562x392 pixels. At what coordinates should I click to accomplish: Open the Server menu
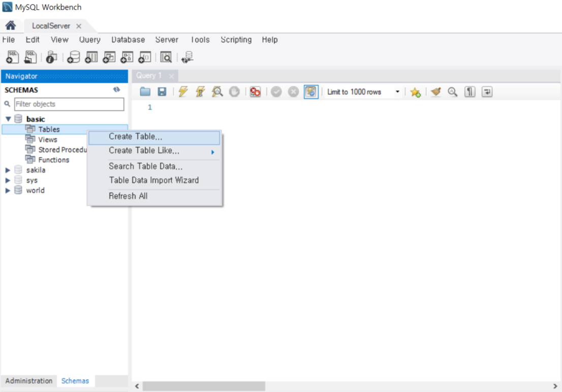[x=167, y=40]
